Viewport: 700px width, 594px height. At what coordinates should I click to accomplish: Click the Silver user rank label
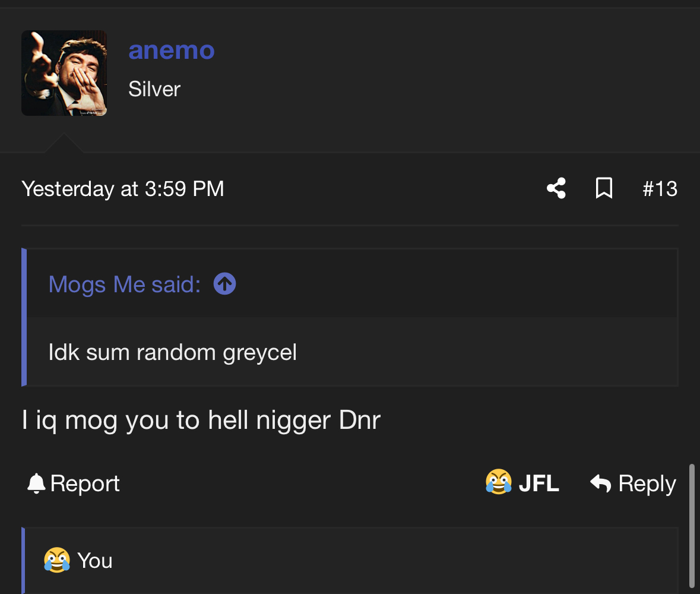[154, 89]
